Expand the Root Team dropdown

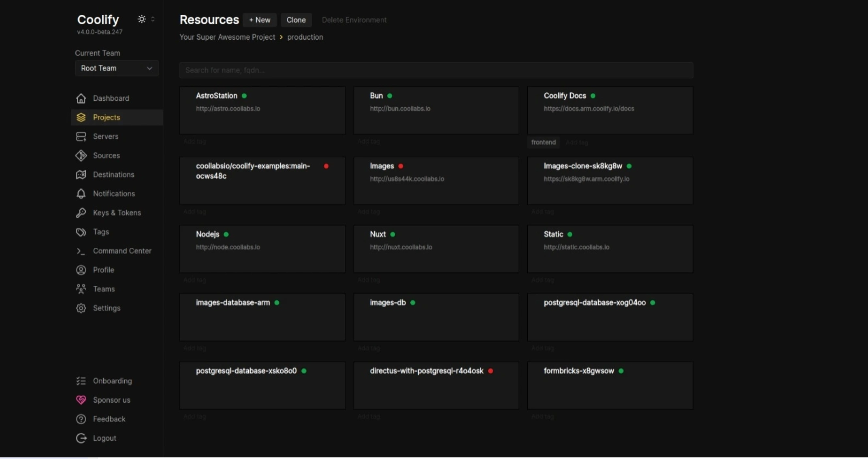[117, 68]
